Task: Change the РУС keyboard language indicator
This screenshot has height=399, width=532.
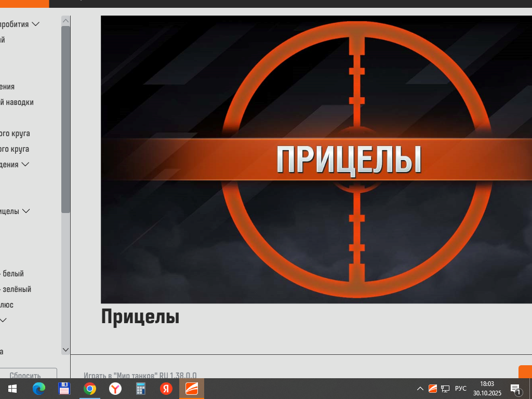Action: 460,389
